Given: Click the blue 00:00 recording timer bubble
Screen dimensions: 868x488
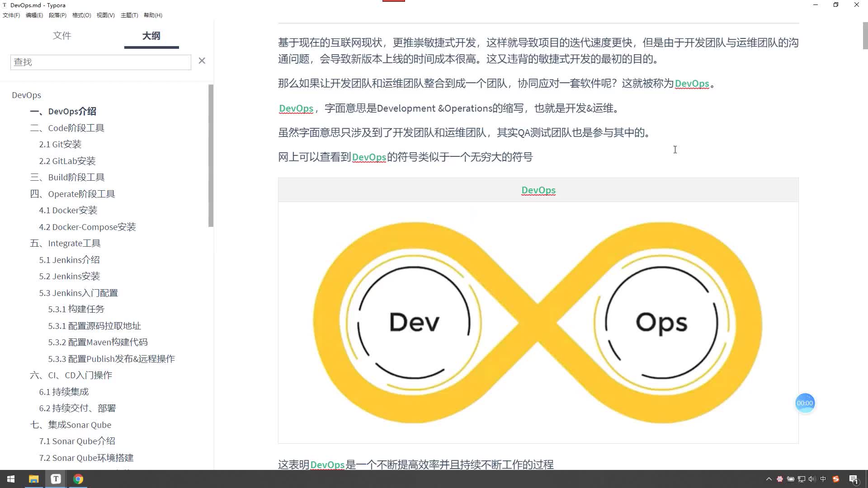Looking at the screenshot, I should [805, 403].
